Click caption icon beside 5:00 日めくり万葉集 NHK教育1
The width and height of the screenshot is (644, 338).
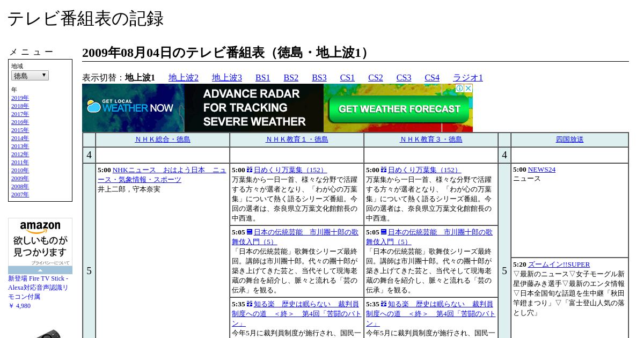click(250, 170)
